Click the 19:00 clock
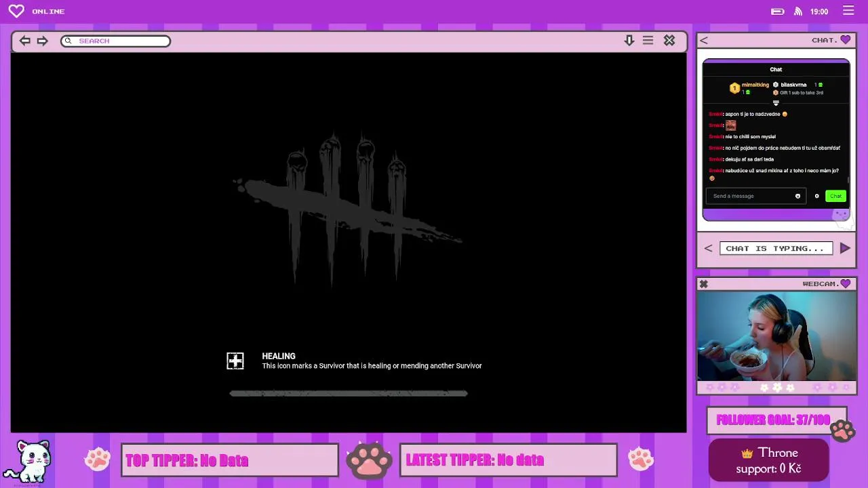This screenshot has width=868, height=488. pyautogui.click(x=819, y=12)
